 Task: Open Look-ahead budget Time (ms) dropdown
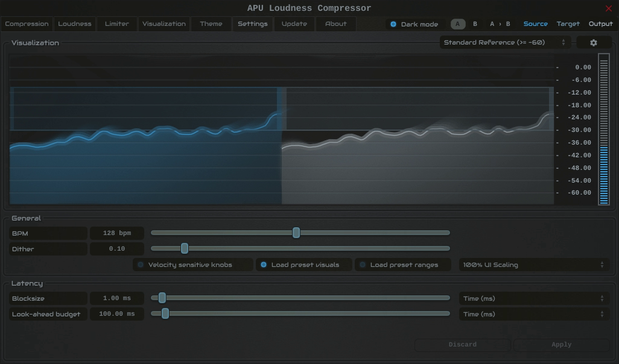click(x=534, y=315)
